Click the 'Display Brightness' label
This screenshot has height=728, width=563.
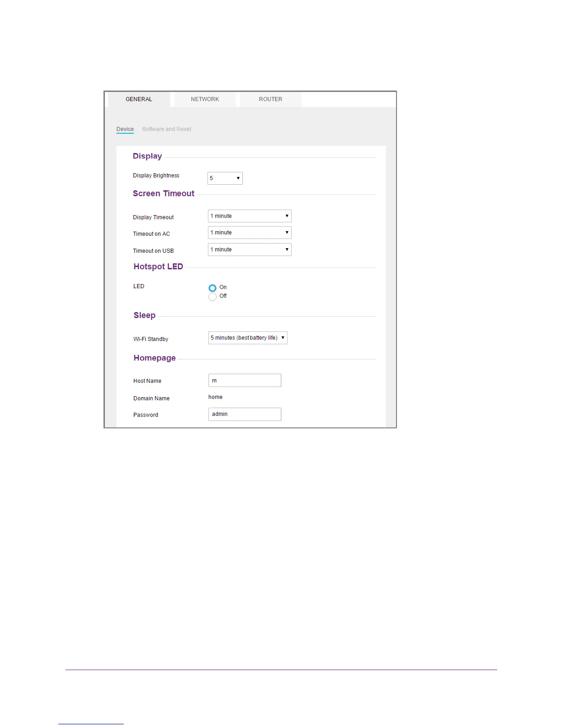click(x=156, y=176)
